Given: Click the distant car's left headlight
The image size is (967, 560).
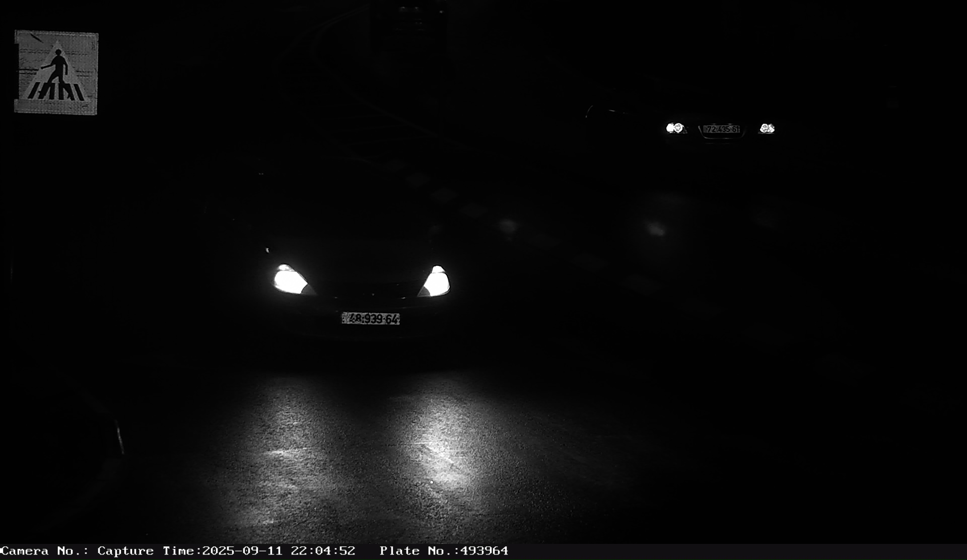Looking at the screenshot, I should (675, 128).
